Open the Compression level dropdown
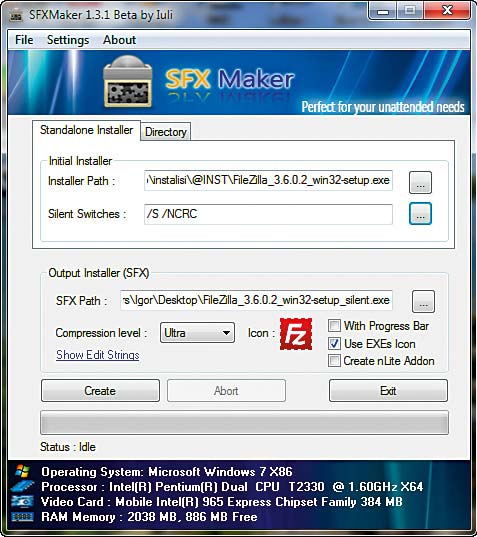The image size is (477, 537). coord(197,333)
